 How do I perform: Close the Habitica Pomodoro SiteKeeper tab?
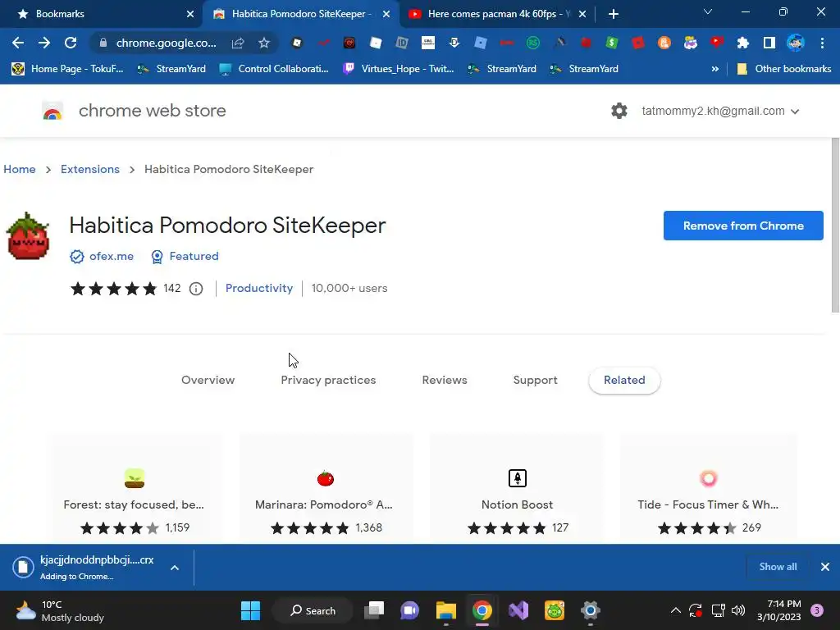[x=386, y=15]
